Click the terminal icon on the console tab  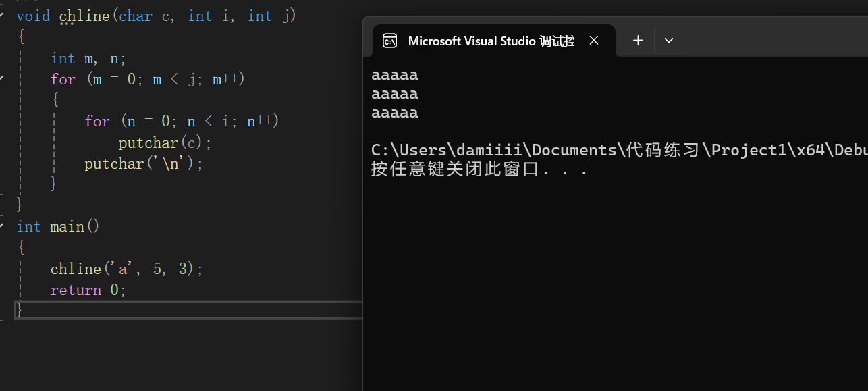tap(389, 41)
